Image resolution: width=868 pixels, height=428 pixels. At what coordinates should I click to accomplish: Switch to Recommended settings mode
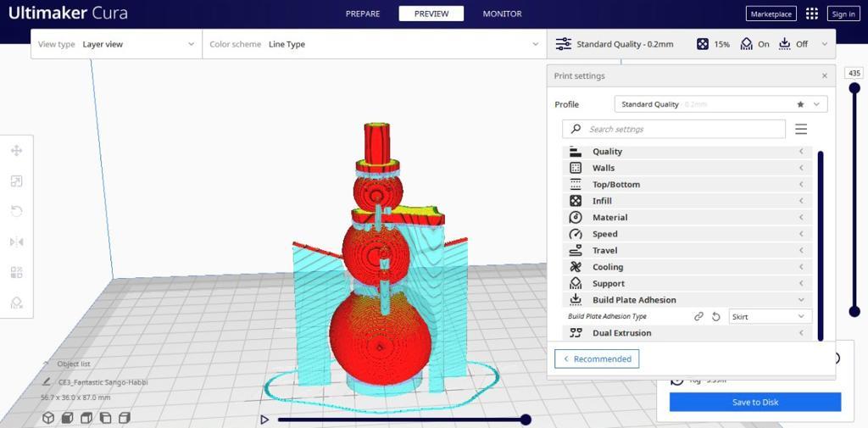597,359
